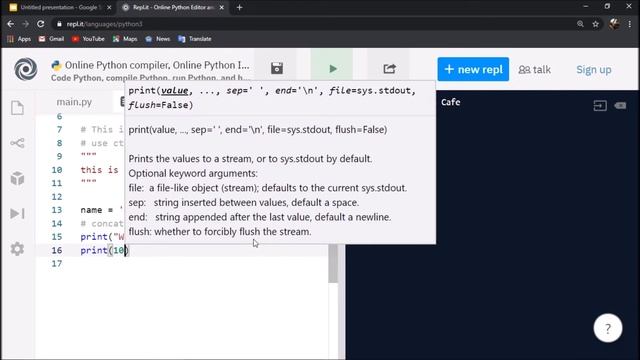This screenshot has height=360, width=640.
Task: Click the 'Cafe' console output
Action: pos(451,102)
